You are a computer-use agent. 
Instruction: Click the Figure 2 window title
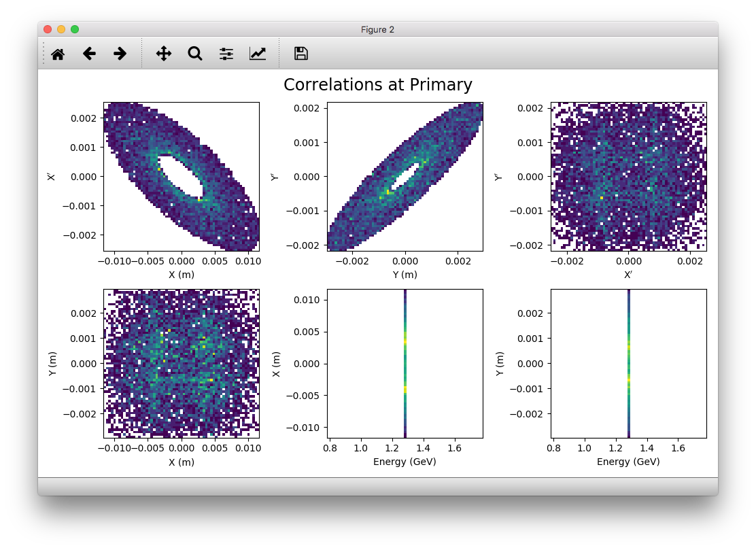coord(377,29)
